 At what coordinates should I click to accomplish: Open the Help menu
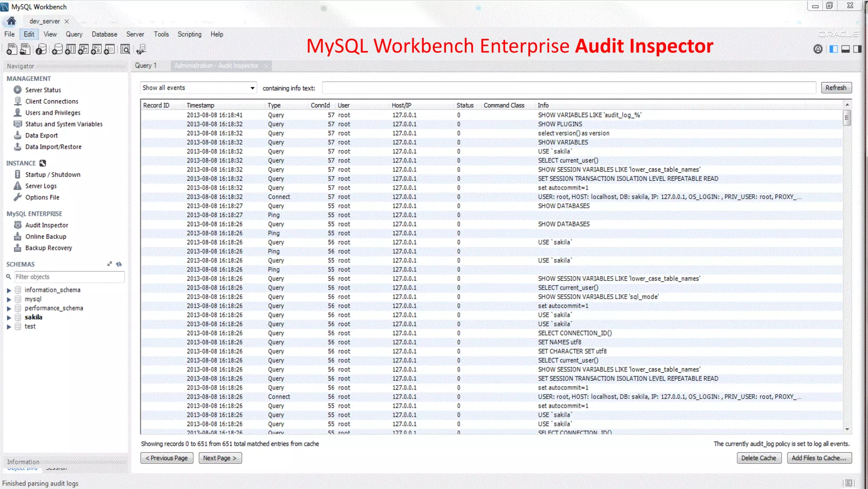pyautogui.click(x=217, y=34)
